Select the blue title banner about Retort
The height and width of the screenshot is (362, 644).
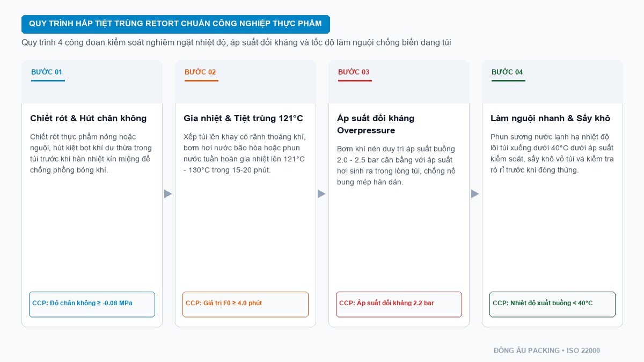coord(175,24)
